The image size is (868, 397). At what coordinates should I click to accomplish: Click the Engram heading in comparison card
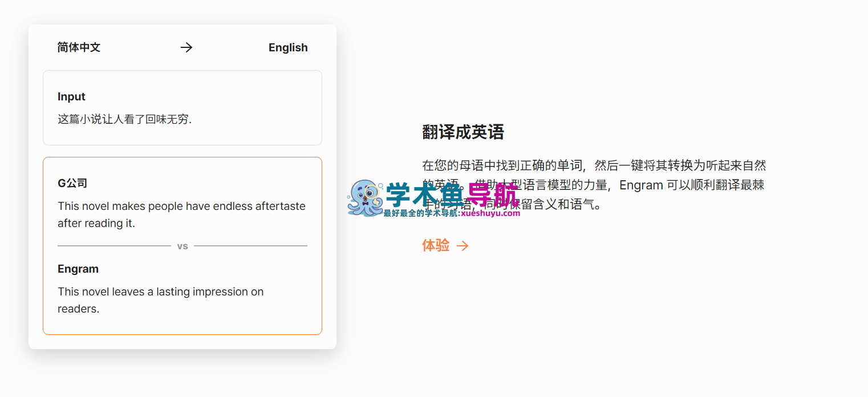78,269
